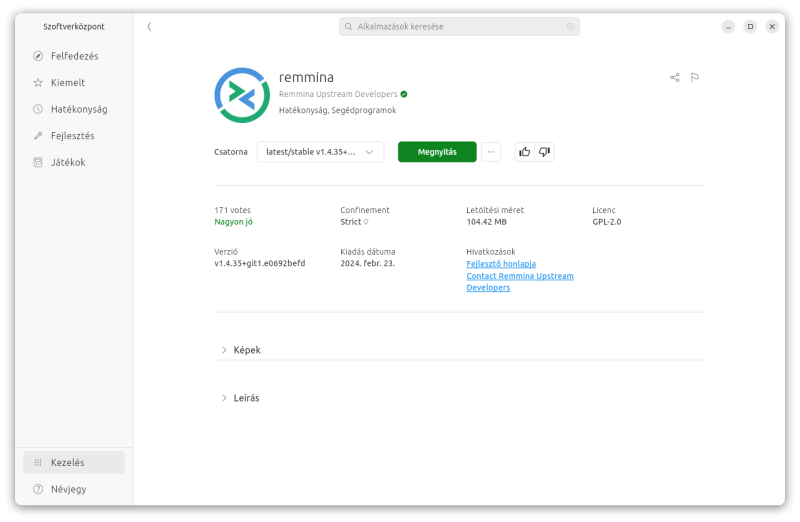Open the Névjegy page
This screenshot has width=800, height=522.
click(x=74, y=489)
